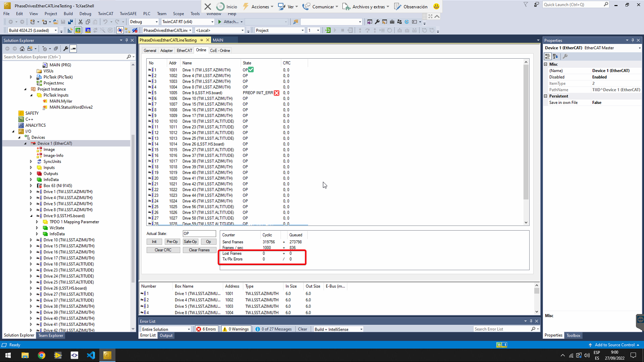
Task: Open Visual Studio Code from the taskbar
Action: tap(91, 355)
